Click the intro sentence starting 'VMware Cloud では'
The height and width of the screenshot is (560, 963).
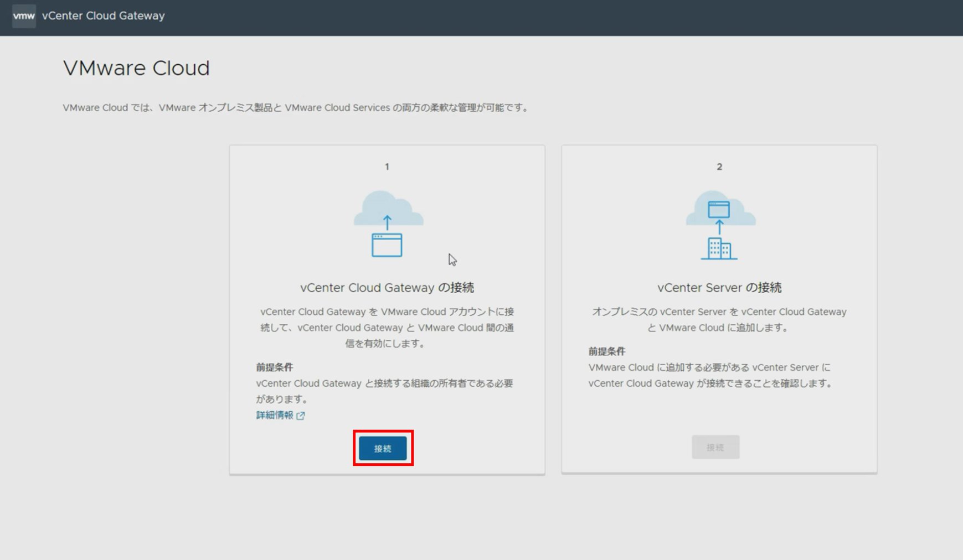click(x=297, y=108)
